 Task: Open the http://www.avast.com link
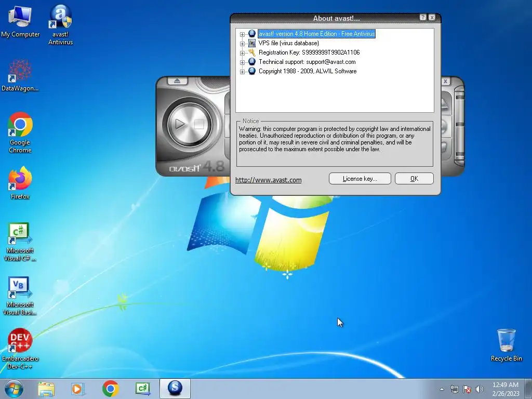click(x=269, y=180)
